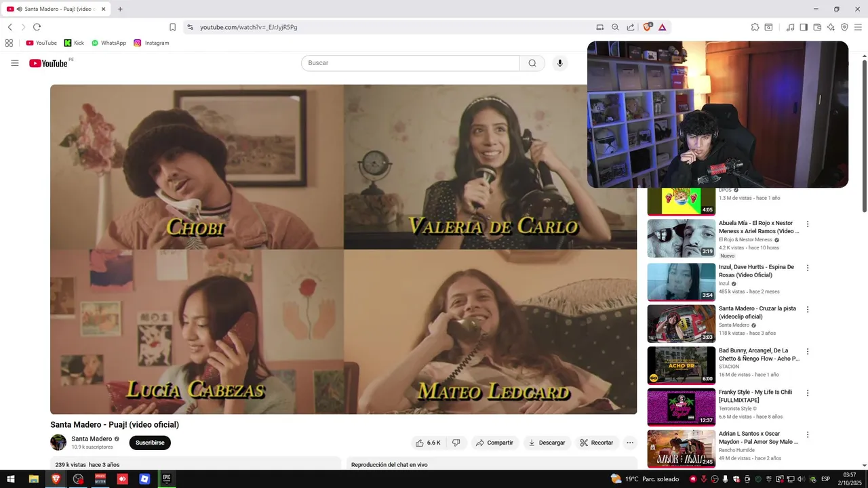Open the zoom magnifier icon in address bar
The image size is (868, 488).
click(x=615, y=27)
